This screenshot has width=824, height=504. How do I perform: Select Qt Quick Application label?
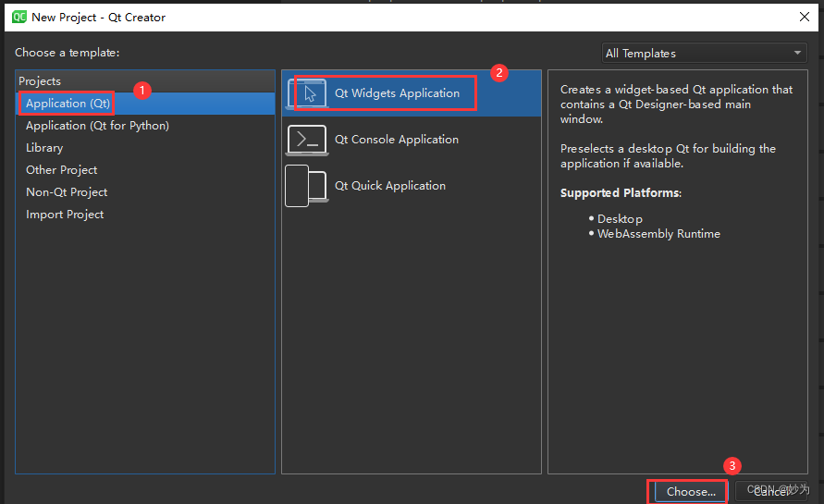pyautogui.click(x=390, y=186)
